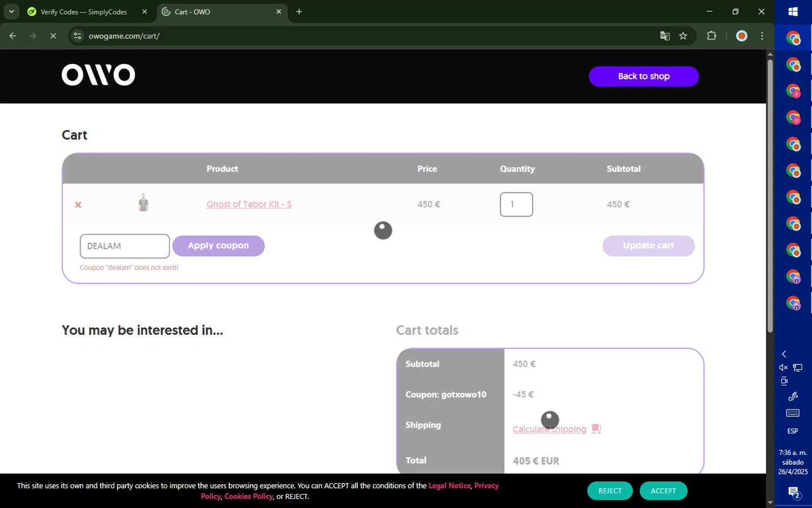Open the Chrome three-dot menu
This screenshot has height=508, width=812.
pos(762,36)
